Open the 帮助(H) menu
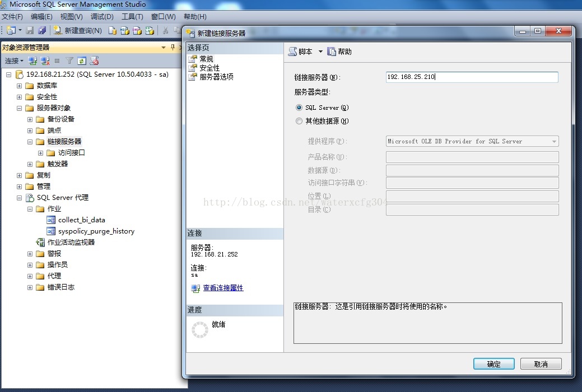This screenshot has width=582, height=392. pyautogui.click(x=195, y=17)
